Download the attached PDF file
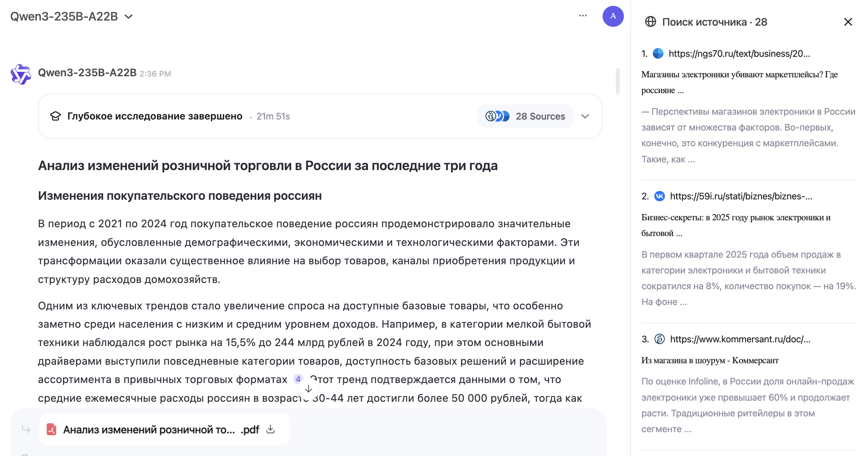868x456 pixels. click(271, 429)
